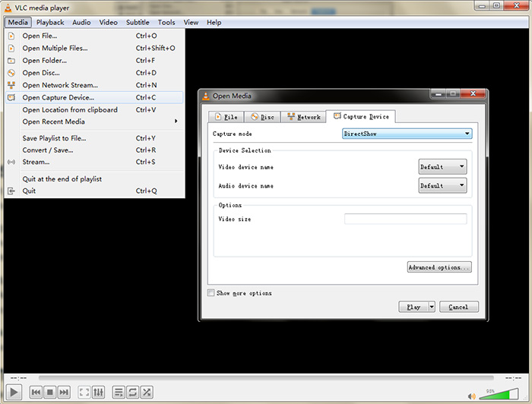Choose Open Location from clipboard
Screen dimensions: 532x404
[94, 110]
